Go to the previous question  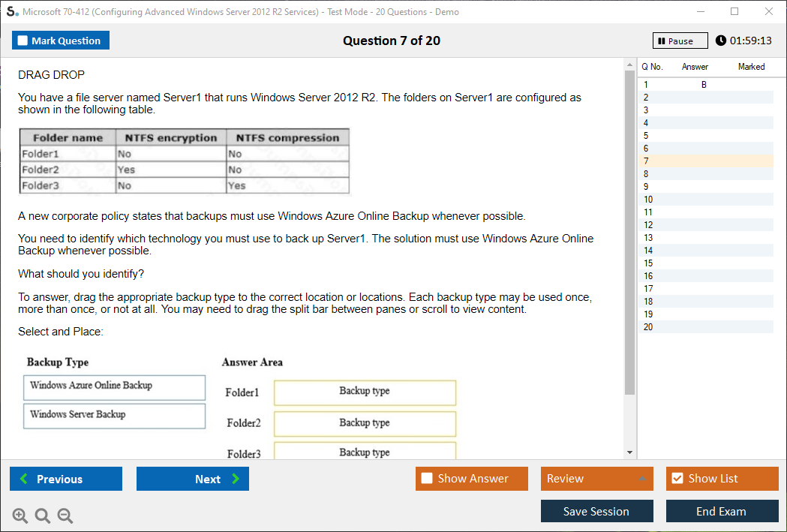point(66,479)
